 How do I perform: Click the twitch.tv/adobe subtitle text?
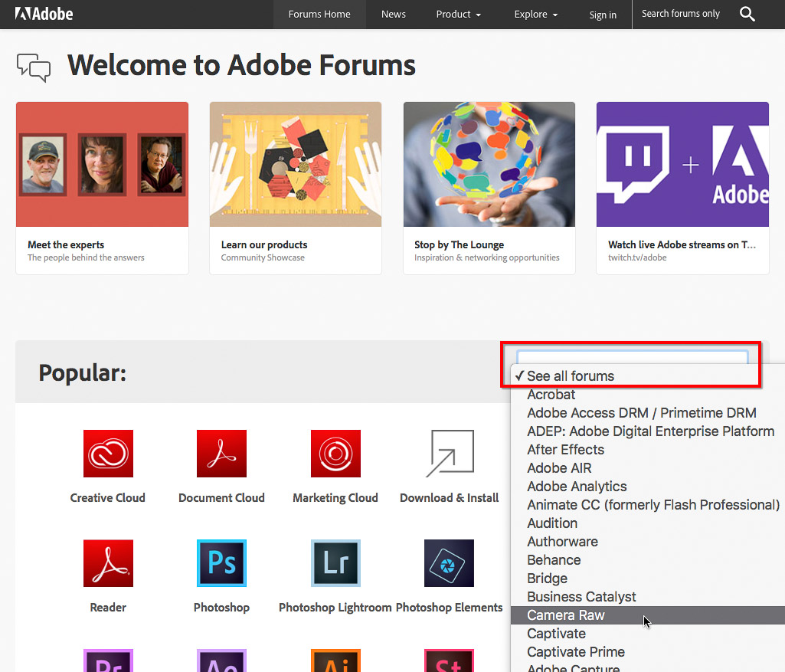(x=637, y=258)
